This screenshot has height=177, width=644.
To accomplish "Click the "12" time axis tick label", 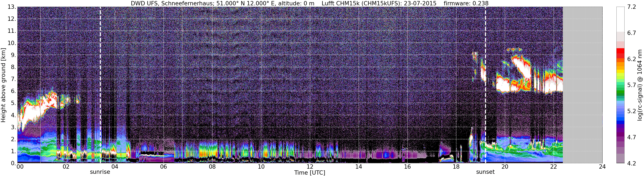I will (310, 167).
